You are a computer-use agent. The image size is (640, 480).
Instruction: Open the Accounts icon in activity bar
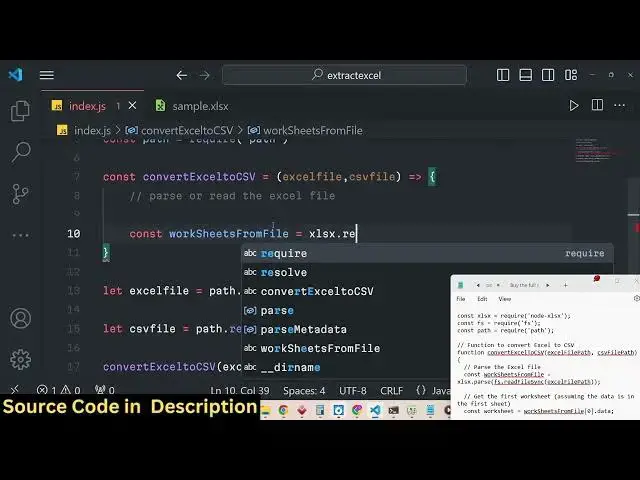[20, 318]
